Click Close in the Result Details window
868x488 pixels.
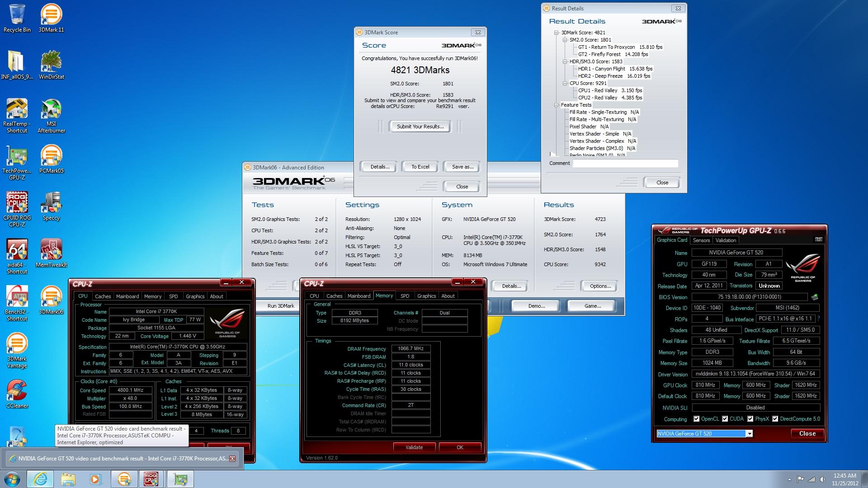[x=662, y=183]
